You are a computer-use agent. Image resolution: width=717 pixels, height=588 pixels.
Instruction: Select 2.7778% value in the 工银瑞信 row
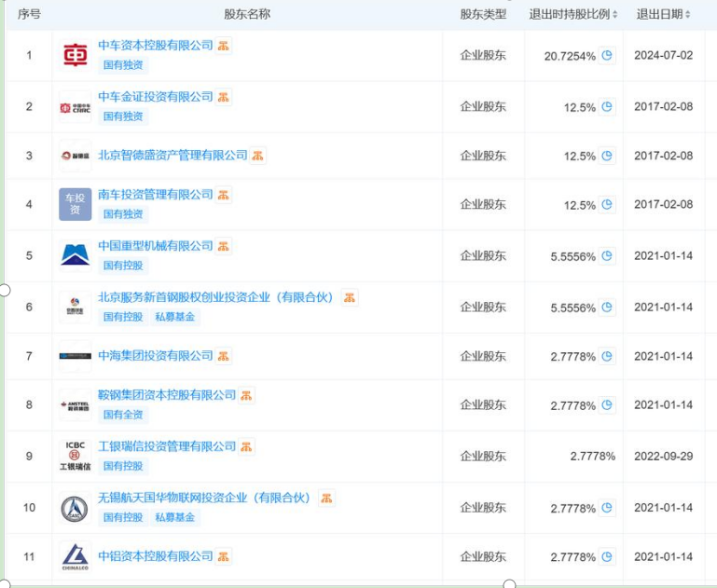point(593,456)
